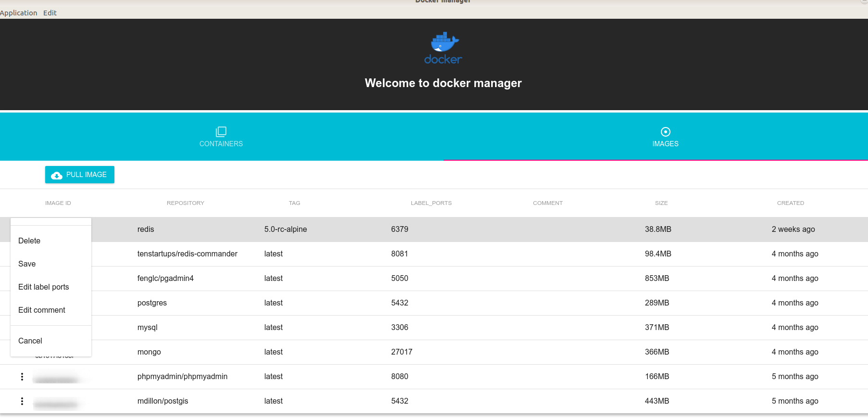Click the 443MB size value

point(657,401)
